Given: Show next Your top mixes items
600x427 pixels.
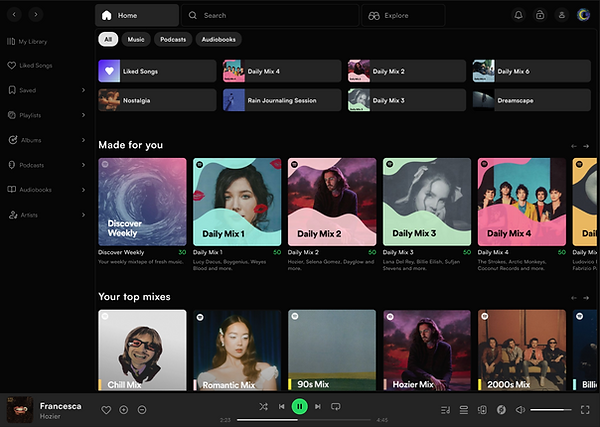Looking at the screenshot, I should pos(586,298).
